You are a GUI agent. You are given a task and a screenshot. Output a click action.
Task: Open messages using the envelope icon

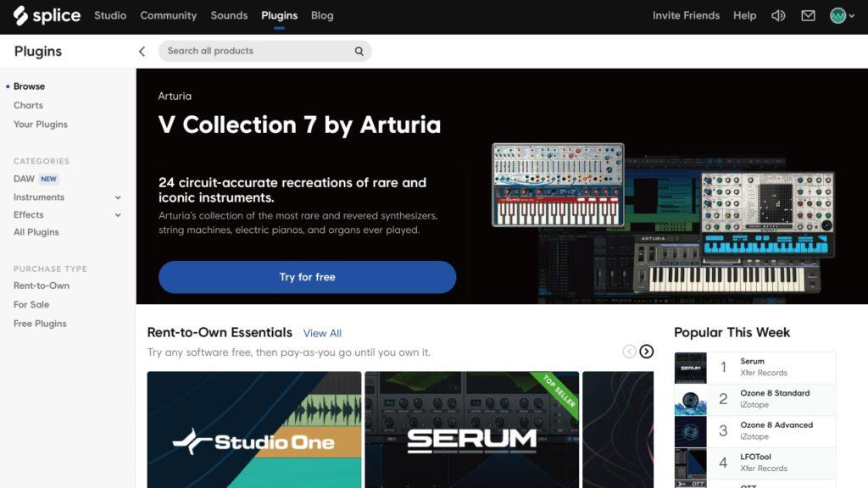[807, 15]
